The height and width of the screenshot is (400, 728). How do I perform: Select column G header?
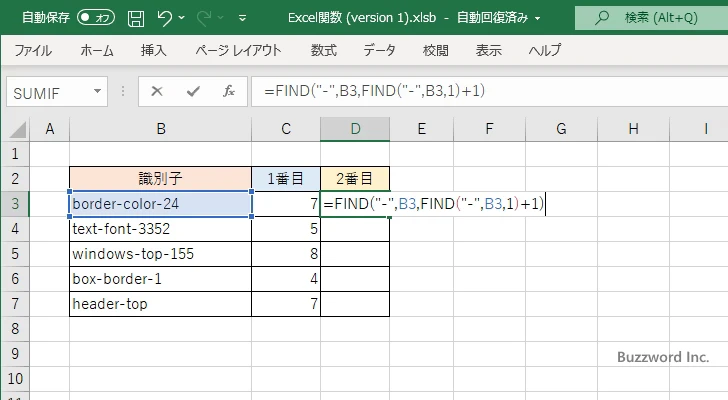click(561, 129)
